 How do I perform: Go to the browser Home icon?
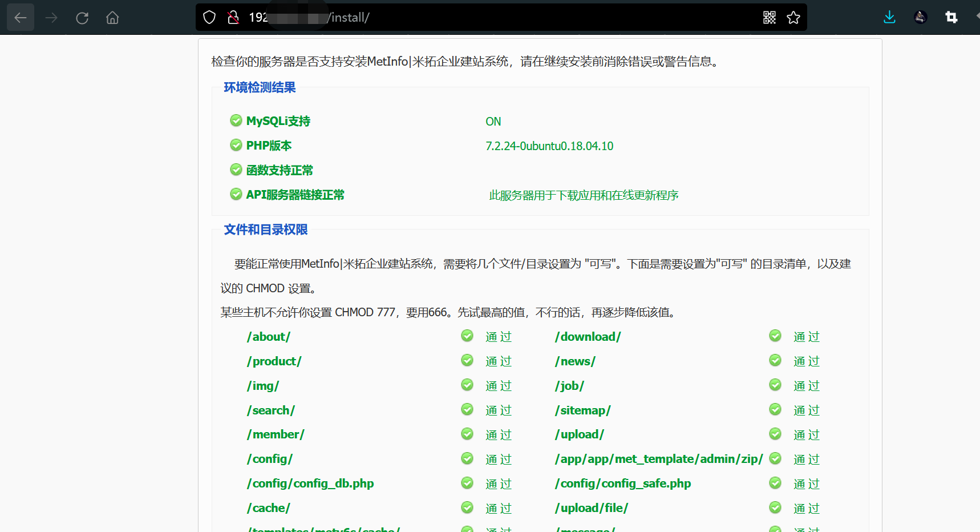tap(112, 18)
